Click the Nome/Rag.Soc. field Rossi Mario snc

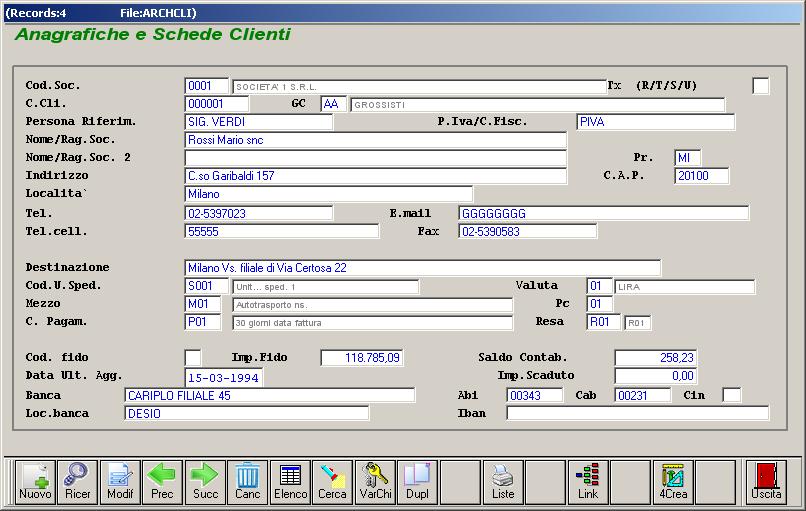tap(376, 140)
